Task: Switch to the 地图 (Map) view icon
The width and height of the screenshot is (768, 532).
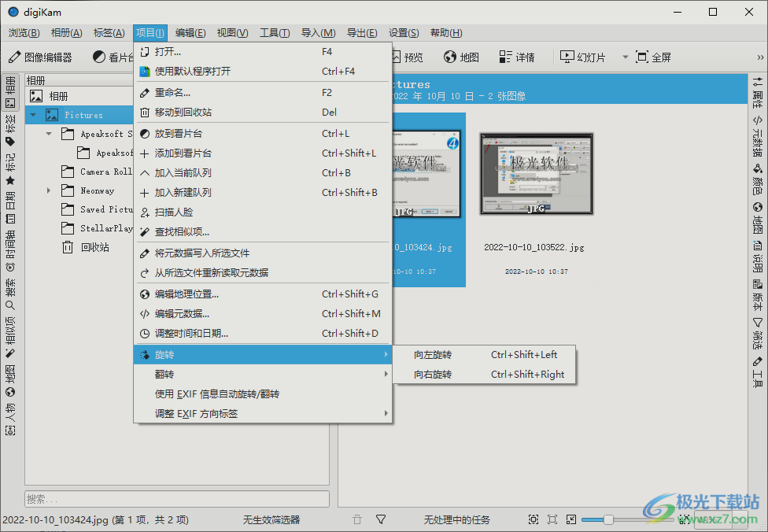Action: [x=461, y=56]
